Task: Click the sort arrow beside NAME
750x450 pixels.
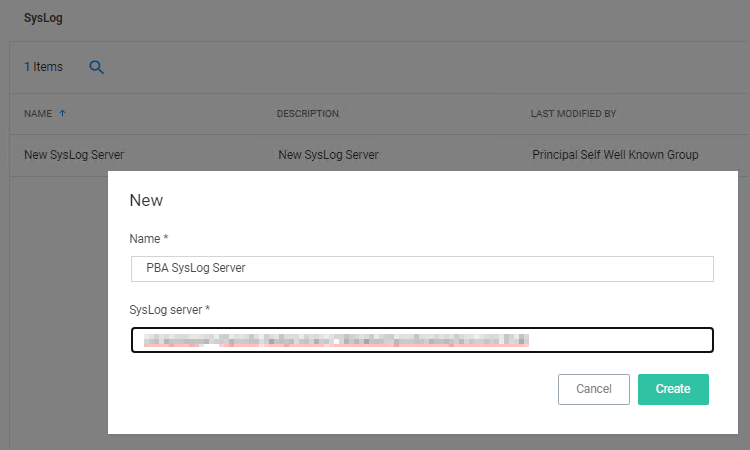Action: (x=63, y=114)
